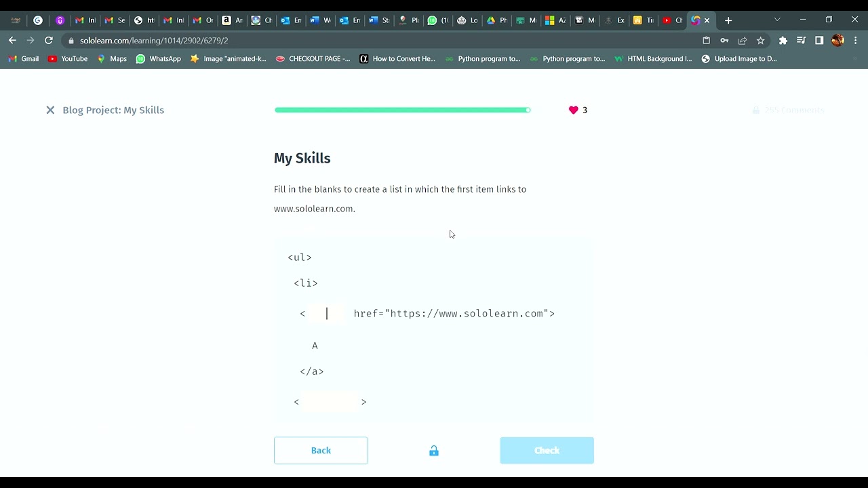Switch to the WhatsApp browser tab
Viewport: 868px width, 488px height.
(437, 20)
